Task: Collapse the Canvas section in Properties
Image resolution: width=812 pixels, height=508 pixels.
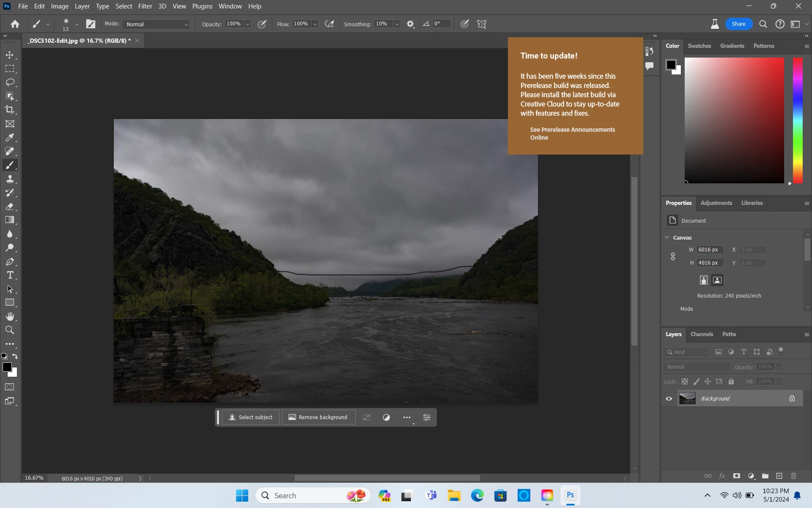Action: [667, 237]
